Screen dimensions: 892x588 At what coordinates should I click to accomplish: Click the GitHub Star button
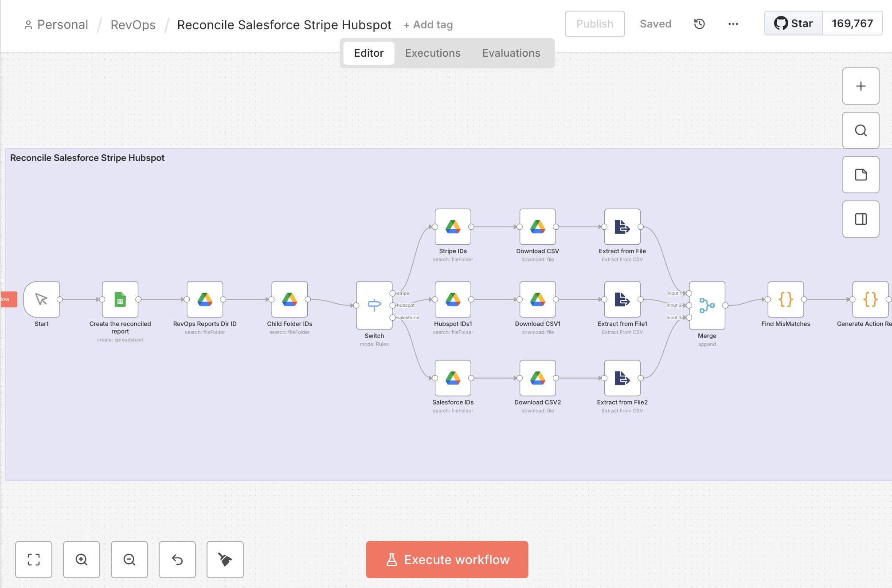794,24
